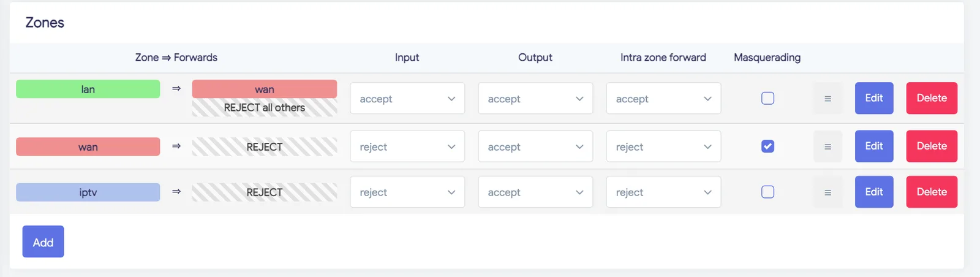Click the REJECT forward badge for wan zone

pyautogui.click(x=265, y=146)
